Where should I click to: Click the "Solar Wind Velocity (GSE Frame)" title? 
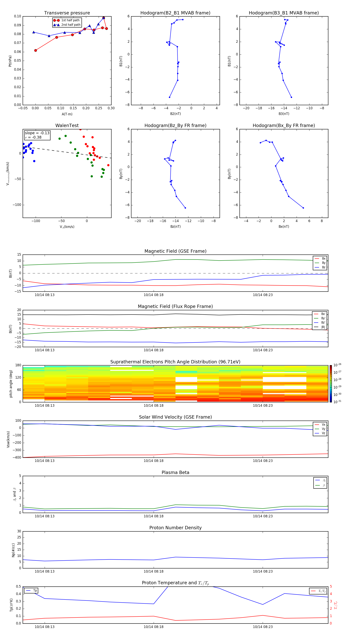pyautogui.click(x=175, y=417)
